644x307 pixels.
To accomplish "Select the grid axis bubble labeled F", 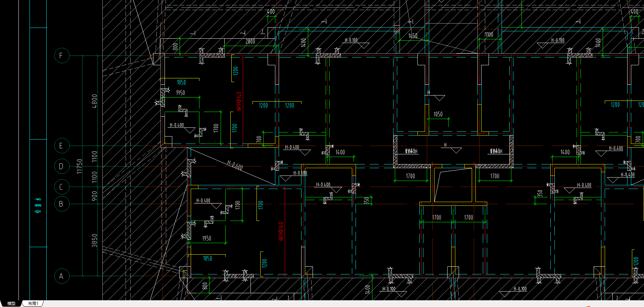I will pyautogui.click(x=62, y=55).
